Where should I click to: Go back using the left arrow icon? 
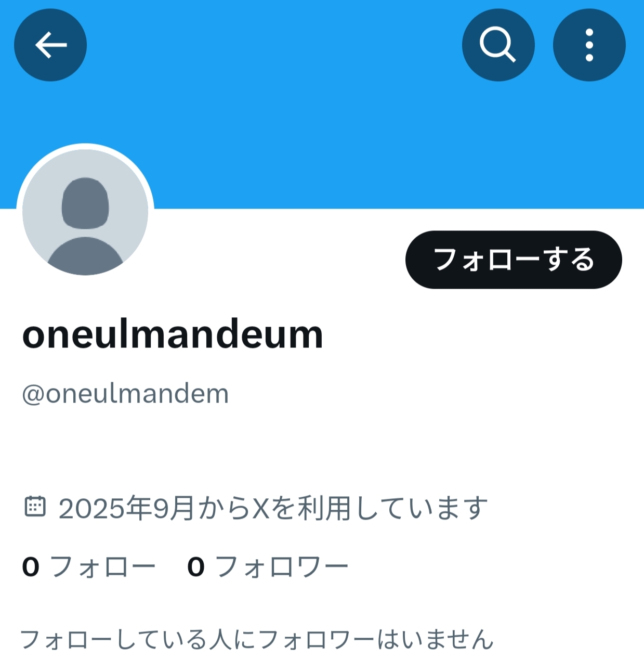click(x=50, y=45)
